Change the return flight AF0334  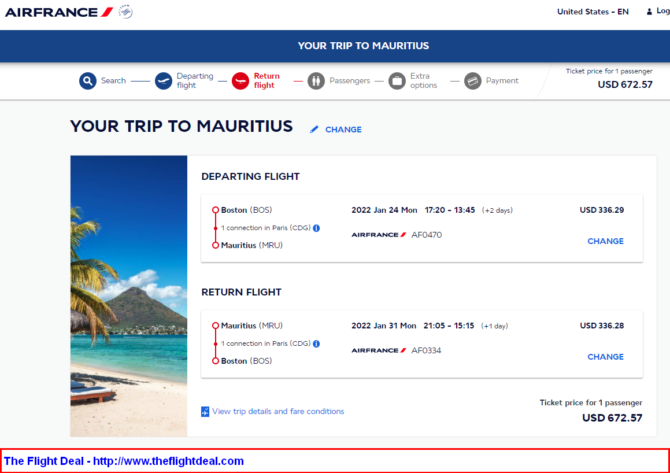point(605,357)
